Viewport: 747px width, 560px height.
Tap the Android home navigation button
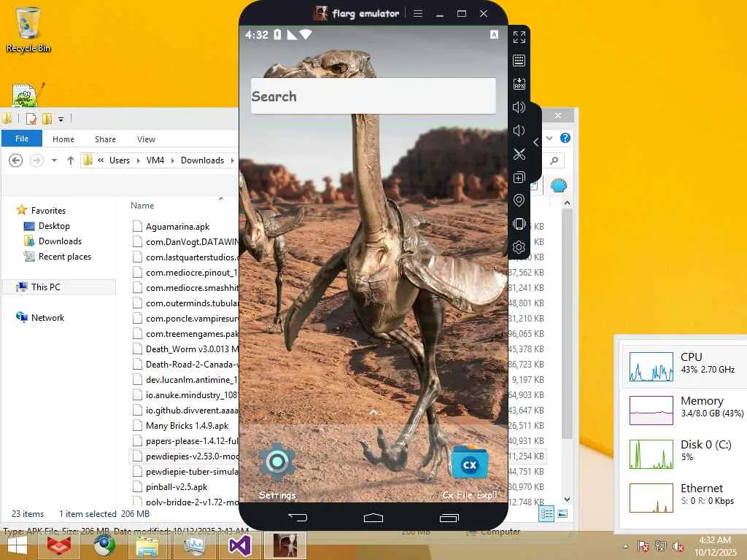coord(373,518)
